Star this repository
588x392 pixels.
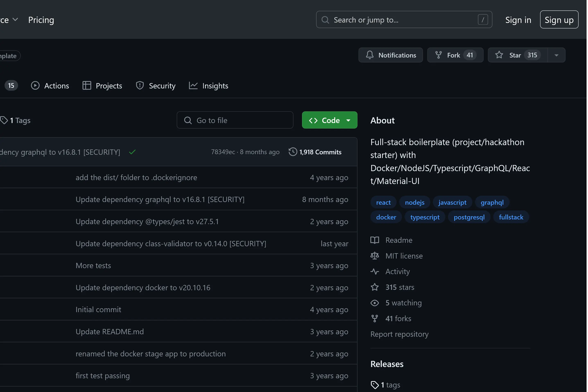[x=515, y=55]
